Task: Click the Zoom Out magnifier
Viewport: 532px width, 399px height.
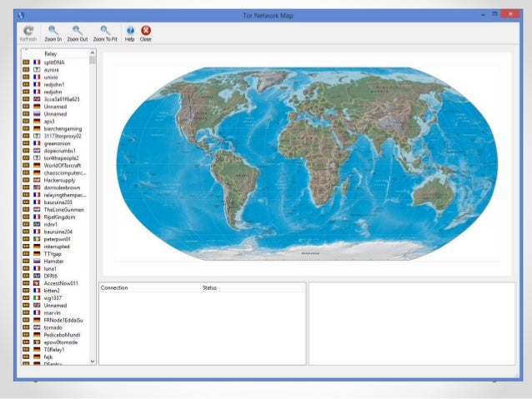Action: tap(78, 32)
